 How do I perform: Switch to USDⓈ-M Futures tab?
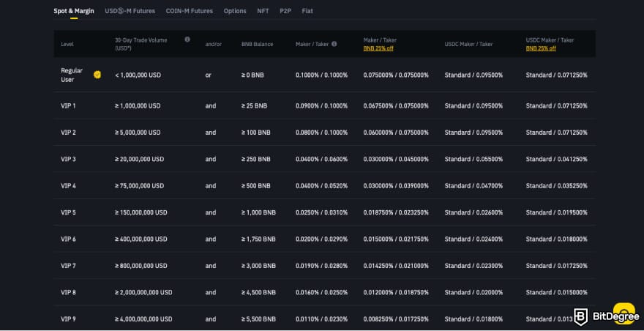[130, 11]
